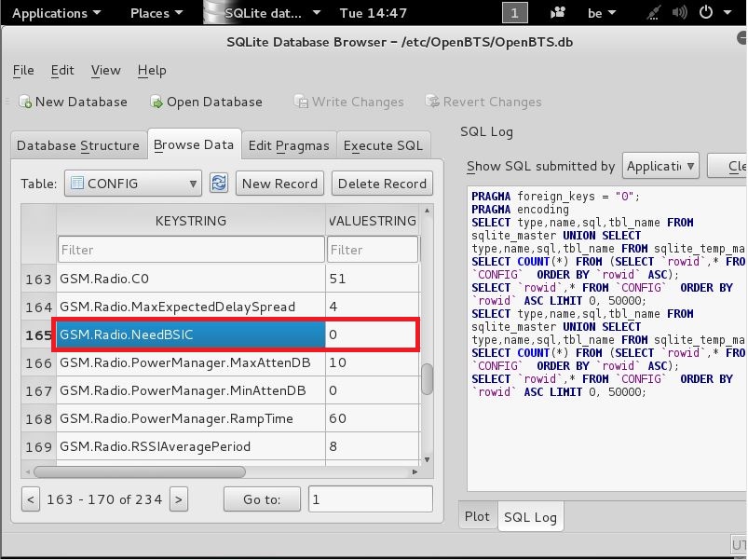Click the table scroll down arrow

pos(427,459)
